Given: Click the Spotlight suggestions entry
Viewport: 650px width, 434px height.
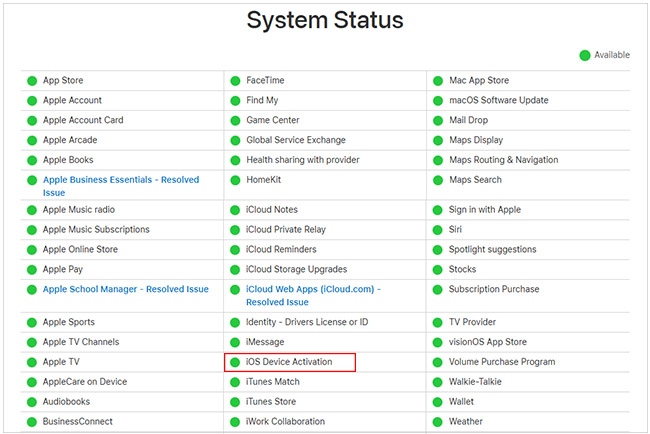Looking at the screenshot, I should click(x=492, y=250).
